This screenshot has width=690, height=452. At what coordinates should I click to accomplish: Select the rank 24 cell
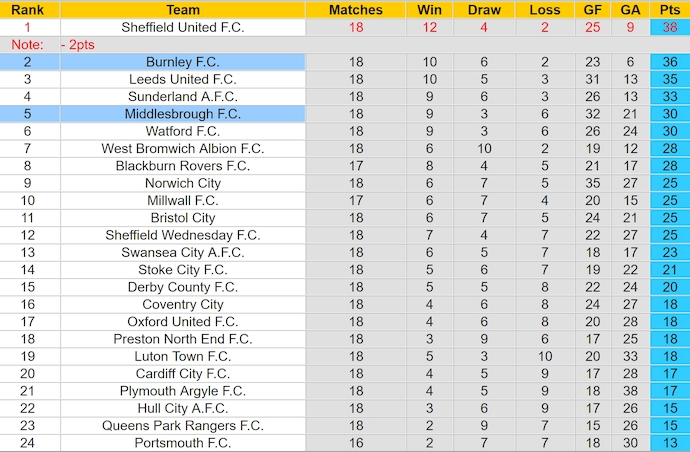tap(28, 443)
